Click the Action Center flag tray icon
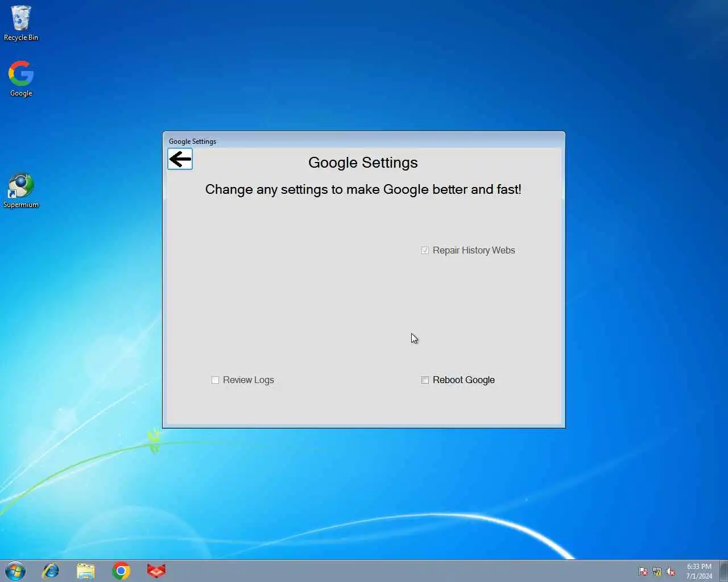The height and width of the screenshot is (582, 728). [643, 571]
